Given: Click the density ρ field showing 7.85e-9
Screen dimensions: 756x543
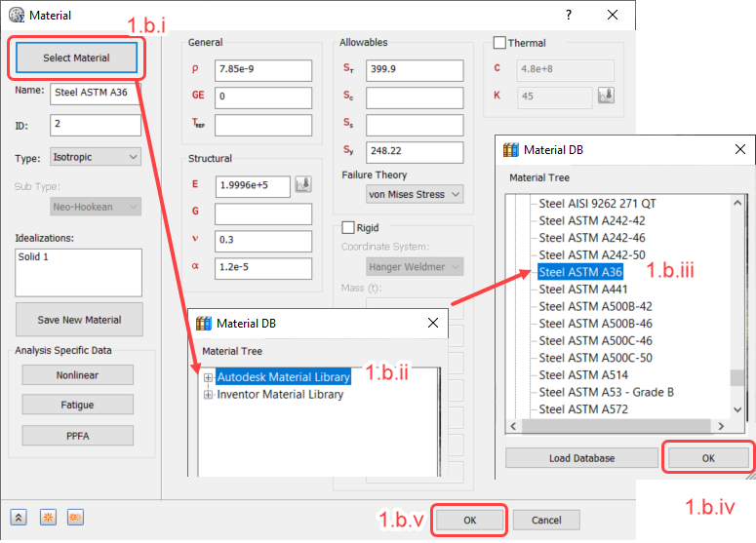Looking at the screenshot, I should 263,70.
